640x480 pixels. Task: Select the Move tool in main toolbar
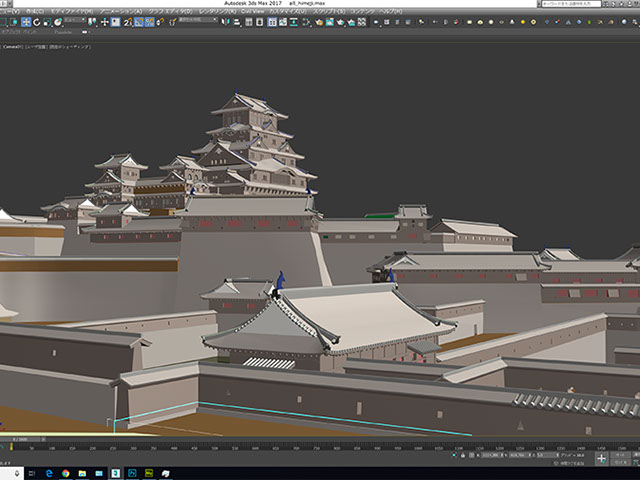(26, 22)
